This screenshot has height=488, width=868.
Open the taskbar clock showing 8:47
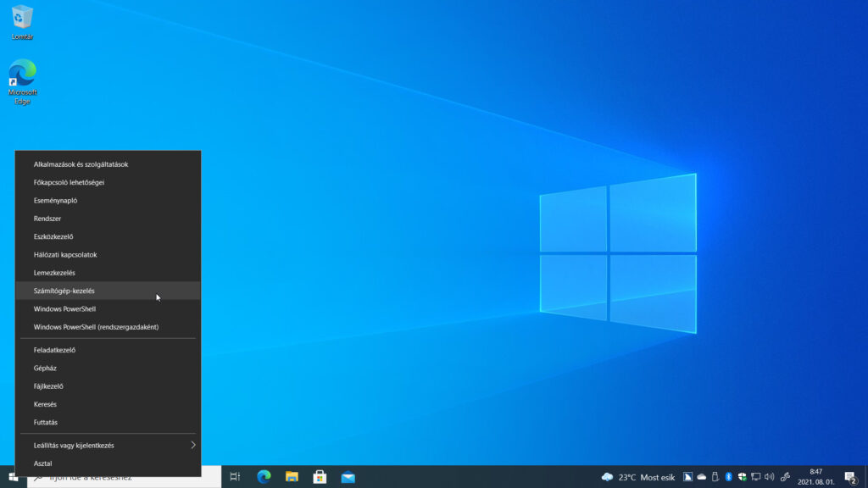coord(816,477)
